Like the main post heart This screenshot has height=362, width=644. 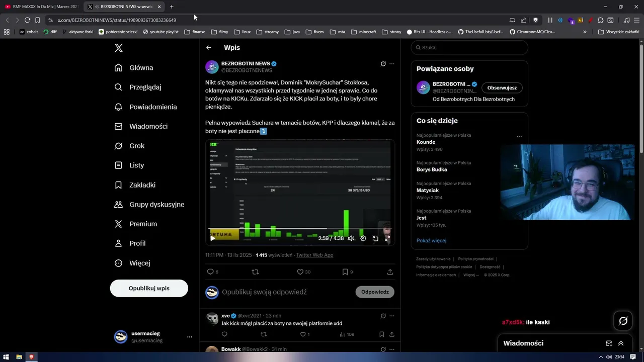(300, 272)
